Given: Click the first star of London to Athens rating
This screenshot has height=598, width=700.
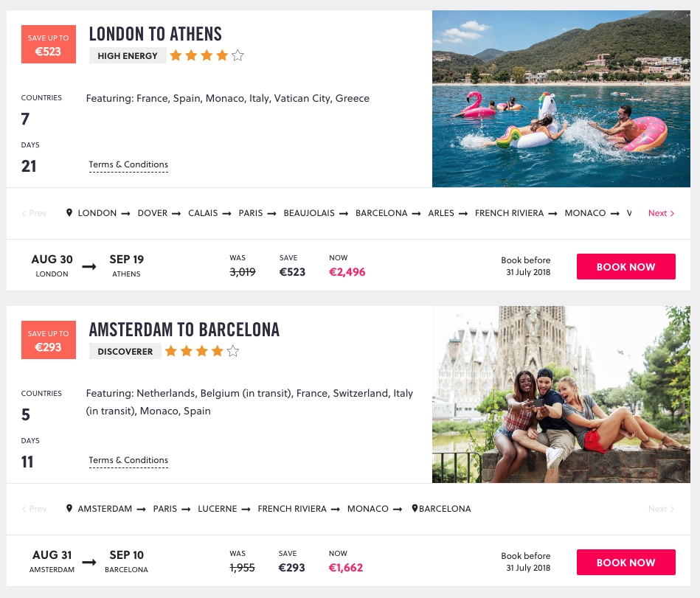Looking at the screenshot, I should click(176, 55).
